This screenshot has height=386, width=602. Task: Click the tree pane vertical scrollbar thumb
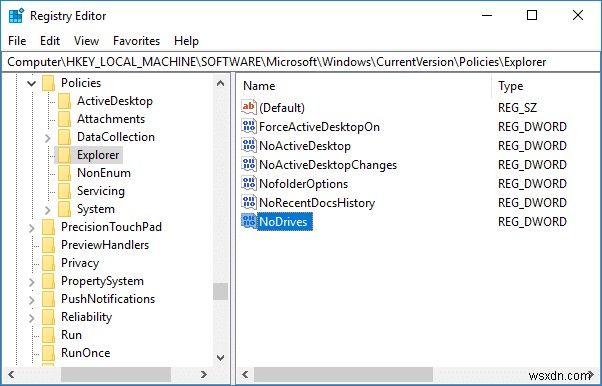tap(220, 291)
